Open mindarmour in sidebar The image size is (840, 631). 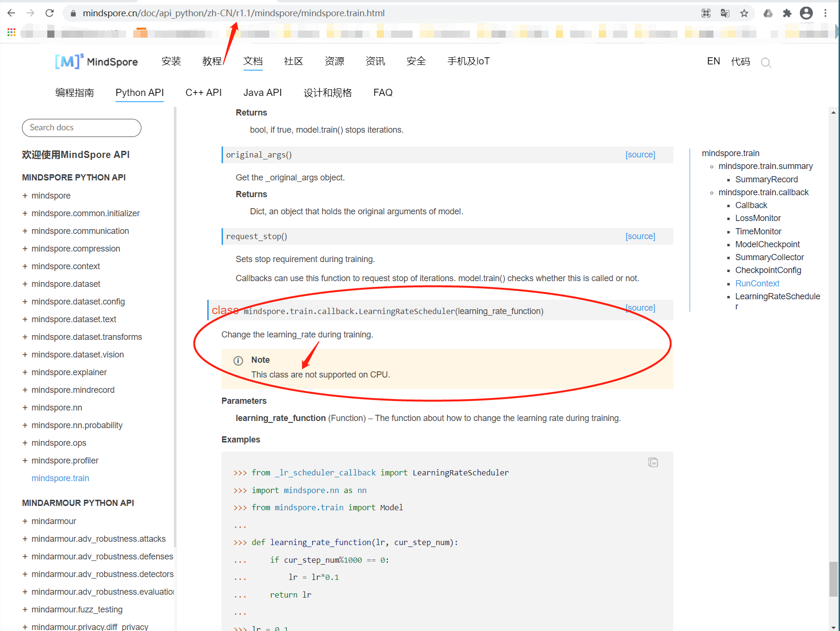(x=54, y=521)
